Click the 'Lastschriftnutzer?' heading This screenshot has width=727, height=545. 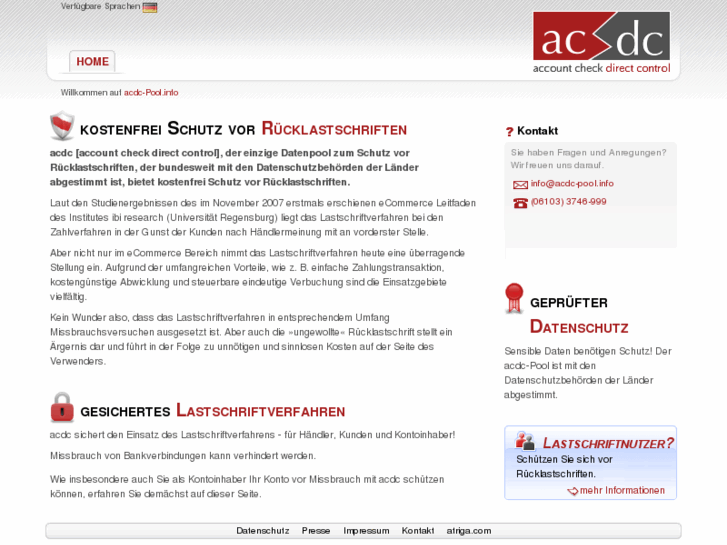608,443
